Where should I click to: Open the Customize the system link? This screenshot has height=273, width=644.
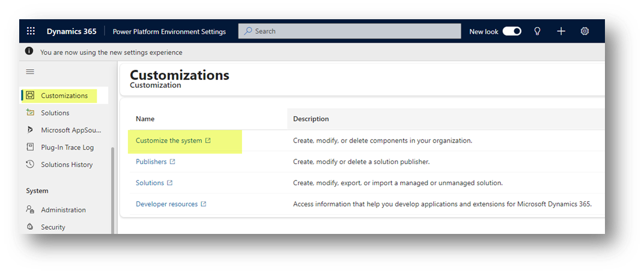(169, 141)
